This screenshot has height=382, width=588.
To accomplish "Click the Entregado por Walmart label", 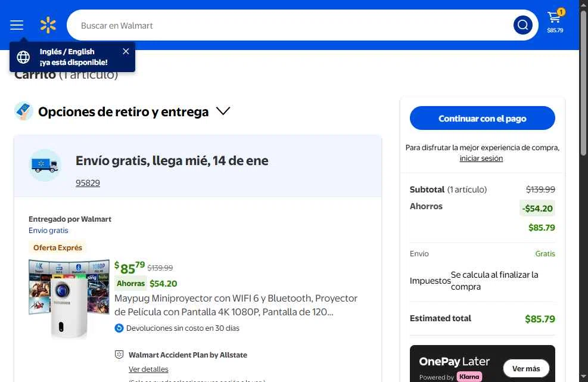I will (x=70, y=219).
